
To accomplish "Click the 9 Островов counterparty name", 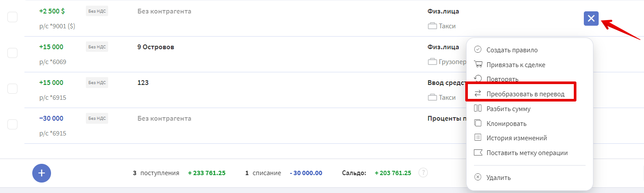I will coord(155,47).
